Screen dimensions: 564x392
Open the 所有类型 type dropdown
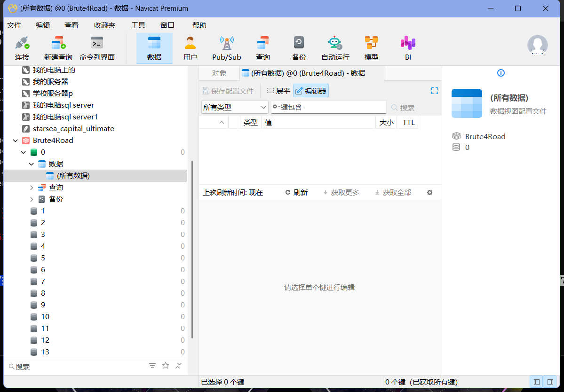pos(235,108)
